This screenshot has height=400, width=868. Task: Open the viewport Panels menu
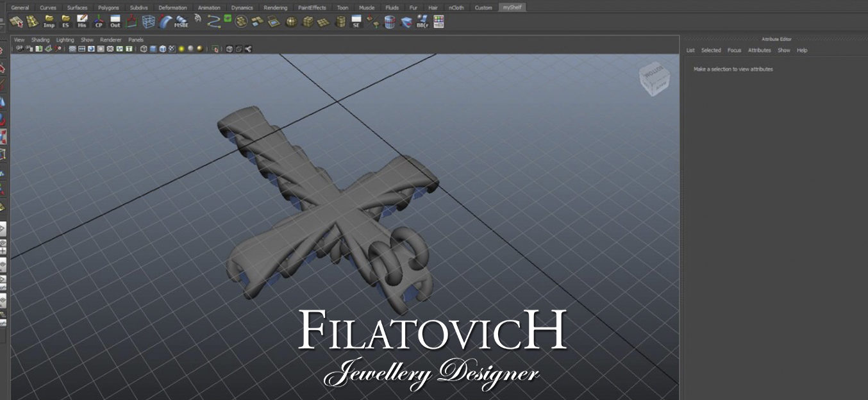[136, 40]
